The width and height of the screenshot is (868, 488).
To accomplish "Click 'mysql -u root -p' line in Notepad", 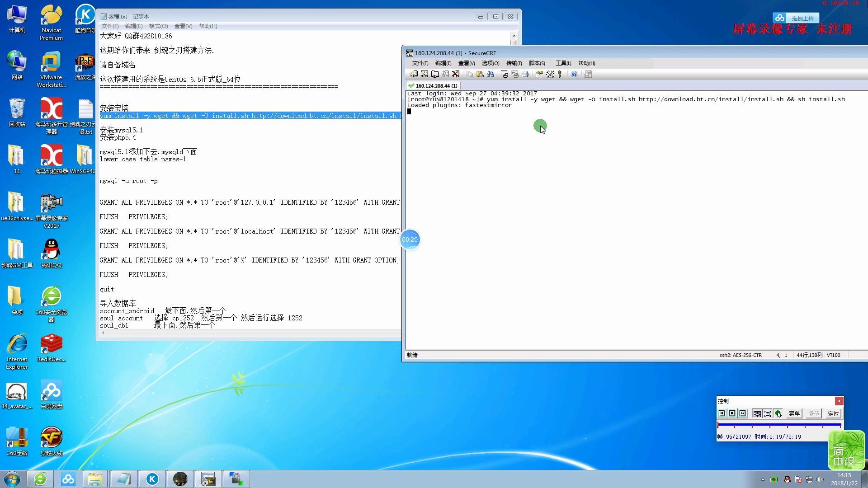I will pyautogui.click(x=128, y=181).
